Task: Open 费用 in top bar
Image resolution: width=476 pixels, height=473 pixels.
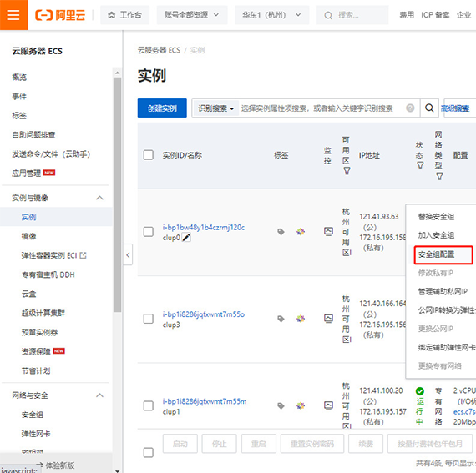Action: click(407, 15)
